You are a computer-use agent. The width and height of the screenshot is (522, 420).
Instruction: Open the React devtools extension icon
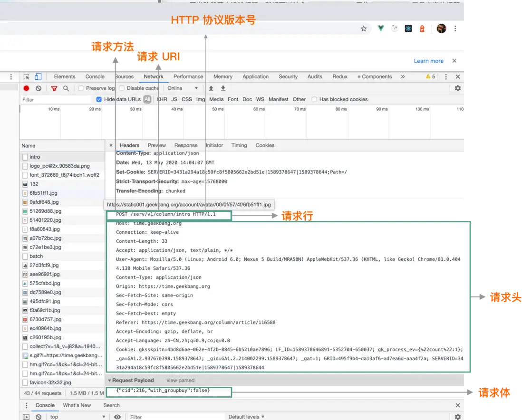coord(408,29)
